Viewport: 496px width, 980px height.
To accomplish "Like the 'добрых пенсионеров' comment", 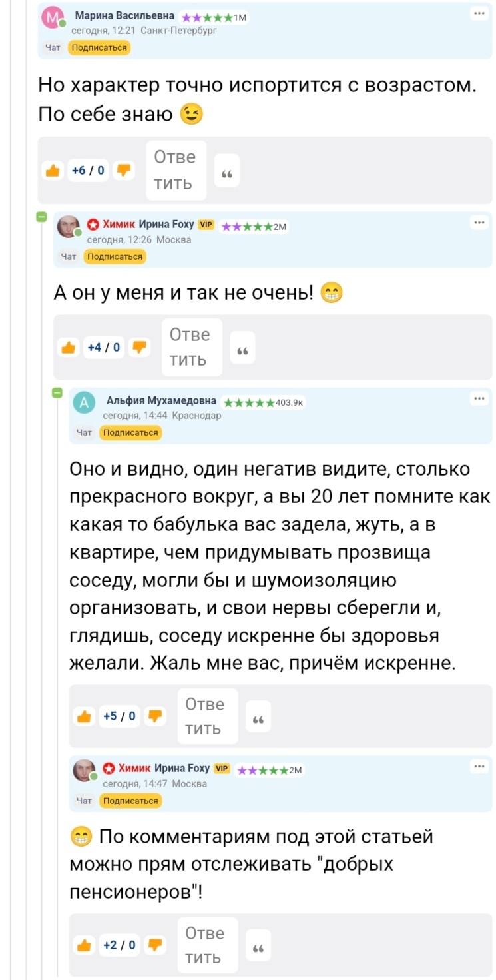I will (x=84, y=945).
